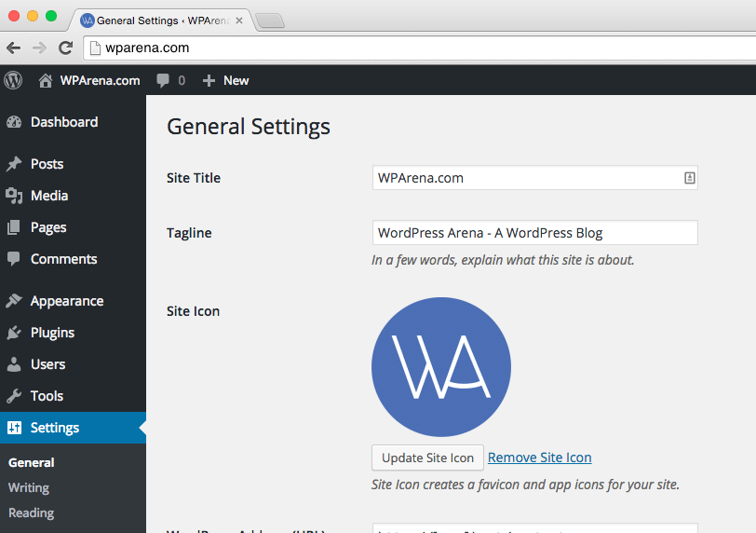
Task: Open the Tools menu
Action: (x=73, y=396)
